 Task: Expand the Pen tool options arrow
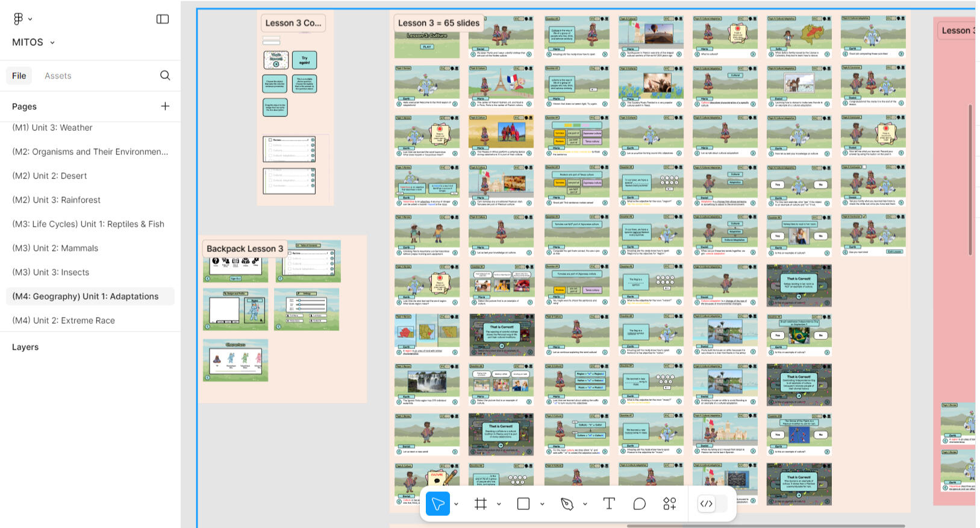[x=585, y=504]
